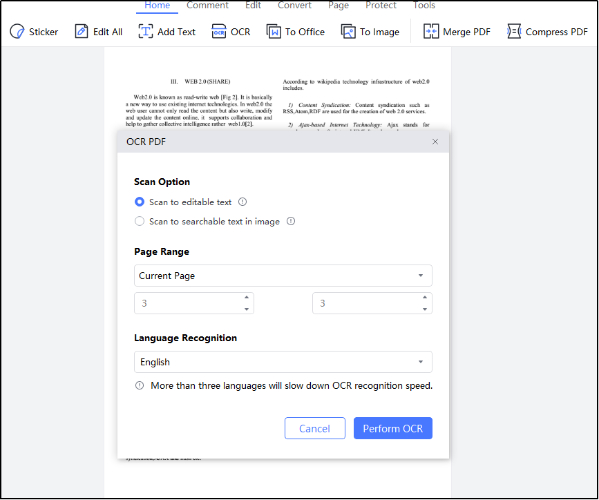Open the Merge PDF tool
599x500 pixels.
coord(457,32)
